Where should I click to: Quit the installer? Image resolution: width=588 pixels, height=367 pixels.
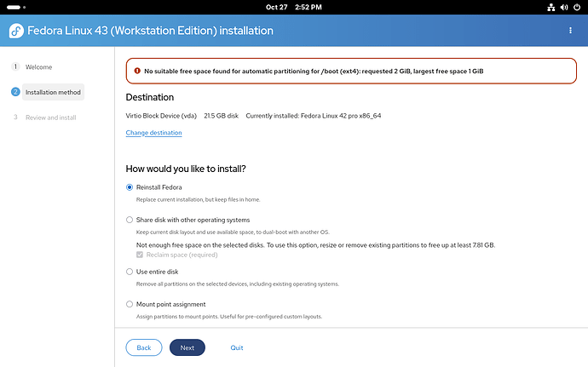(237, 347)
